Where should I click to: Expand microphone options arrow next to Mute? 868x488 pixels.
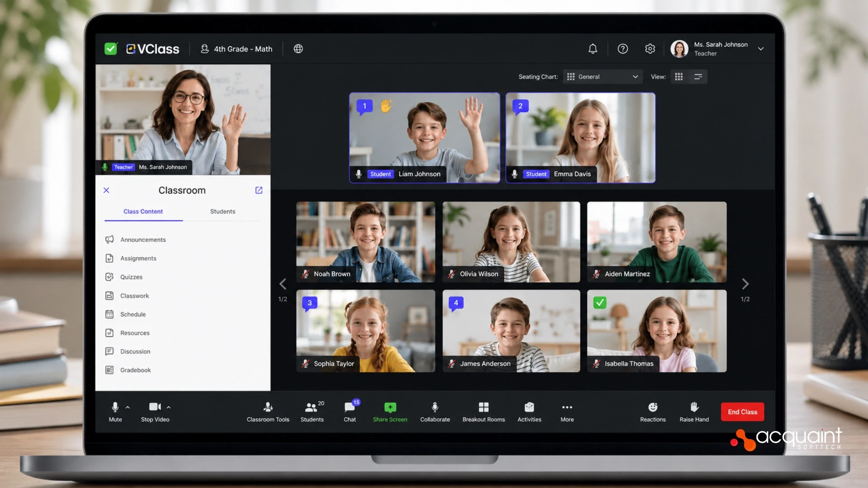(x=128, y=407)
